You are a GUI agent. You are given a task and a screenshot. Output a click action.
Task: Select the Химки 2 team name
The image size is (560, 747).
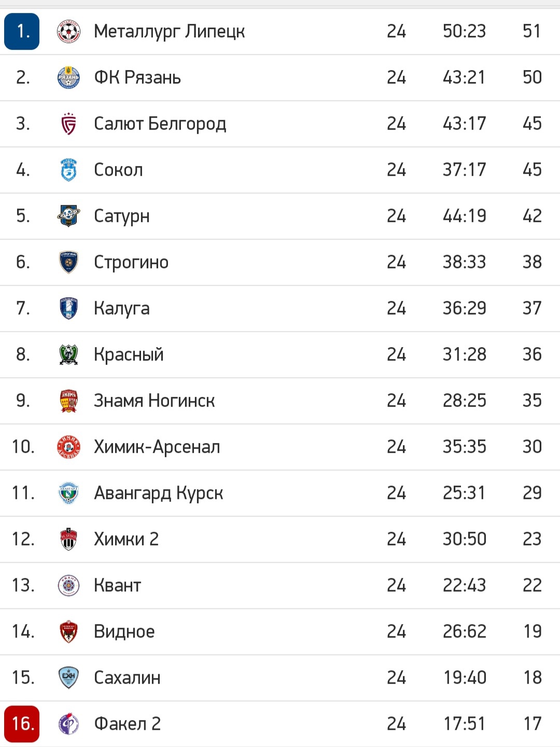click(126, 539)
